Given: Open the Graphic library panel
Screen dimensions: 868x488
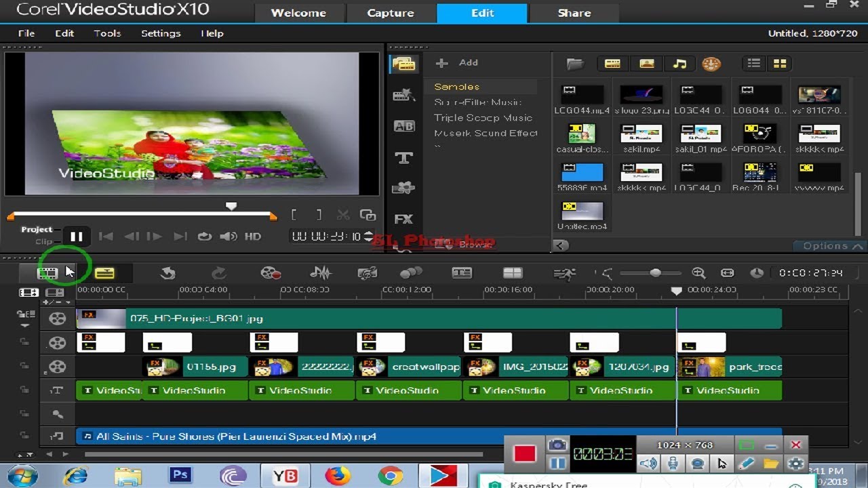Looking at the screenshot, I should coord(403,188).
